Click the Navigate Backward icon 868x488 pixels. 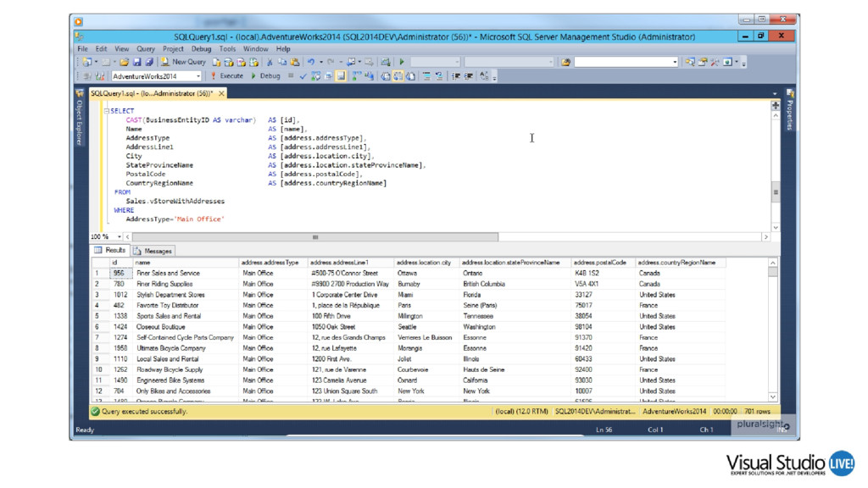[351, 62]
